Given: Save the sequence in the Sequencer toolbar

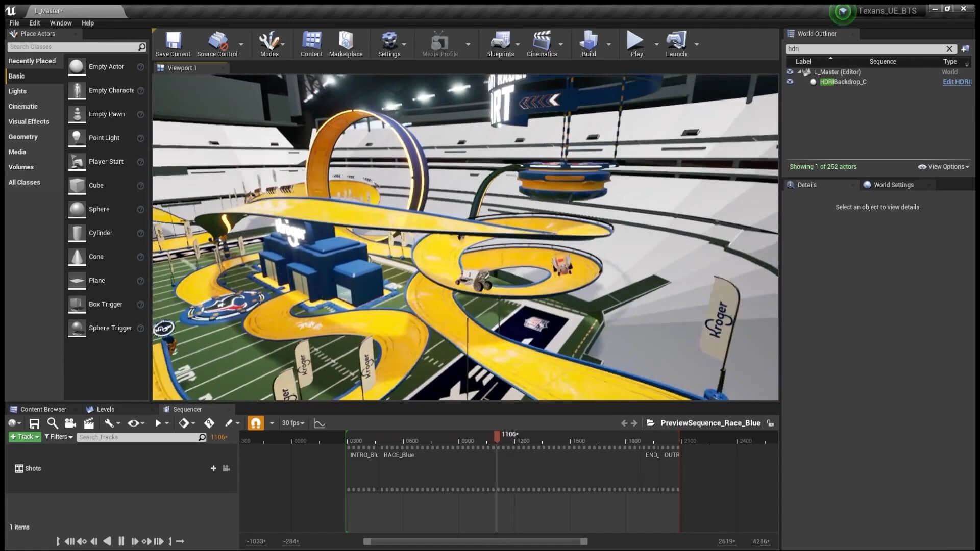Looking at the screenshot, I should point(34,423).
